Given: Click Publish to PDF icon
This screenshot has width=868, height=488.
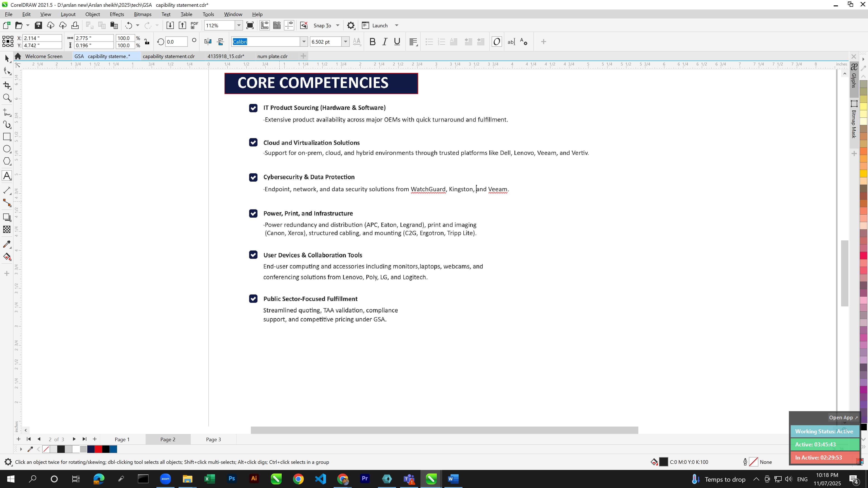Looking at the screenshot, I should click(x=194, y=25).
